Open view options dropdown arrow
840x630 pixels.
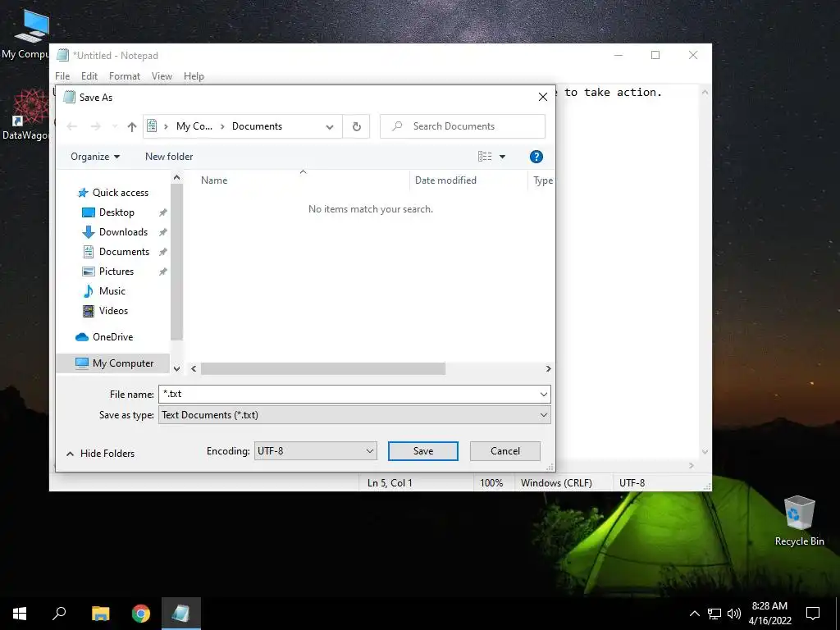503,157
